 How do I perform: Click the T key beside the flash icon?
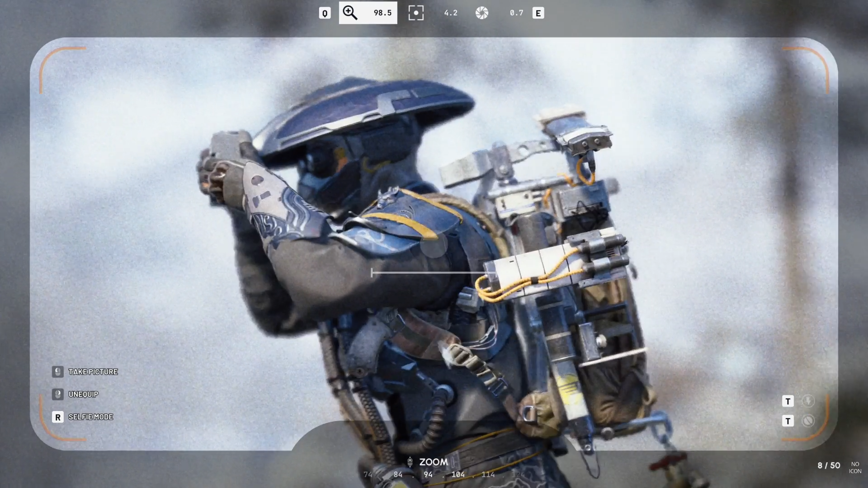(788, 401)
